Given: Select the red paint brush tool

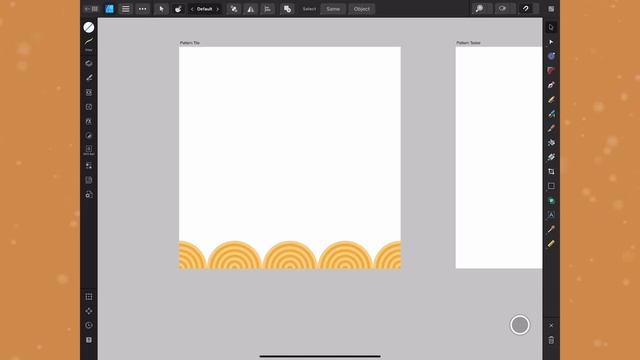Looking at the screenshot, I should pyautogui.click(x=551, y=128).
